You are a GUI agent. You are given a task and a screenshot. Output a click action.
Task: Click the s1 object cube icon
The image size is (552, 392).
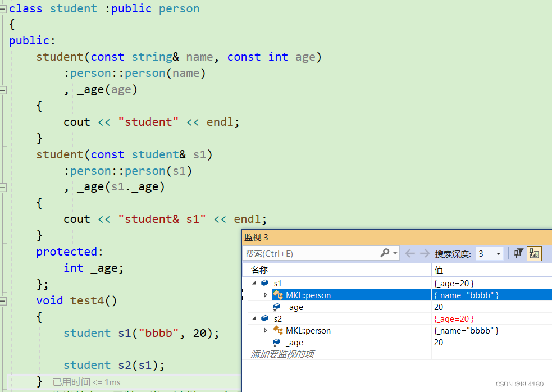click(x=264, y=283)
